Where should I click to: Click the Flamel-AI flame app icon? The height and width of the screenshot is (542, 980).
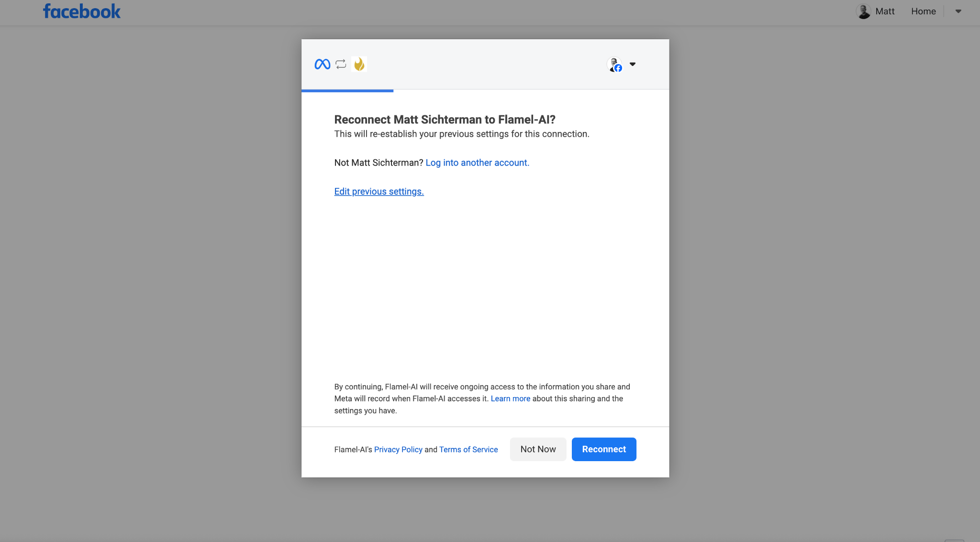359,64
